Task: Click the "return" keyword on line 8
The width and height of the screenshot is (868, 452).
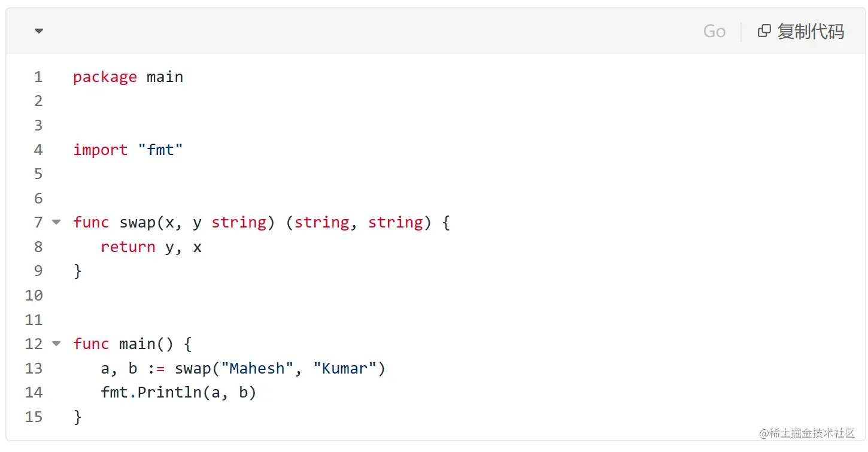Action: point(128,247)
